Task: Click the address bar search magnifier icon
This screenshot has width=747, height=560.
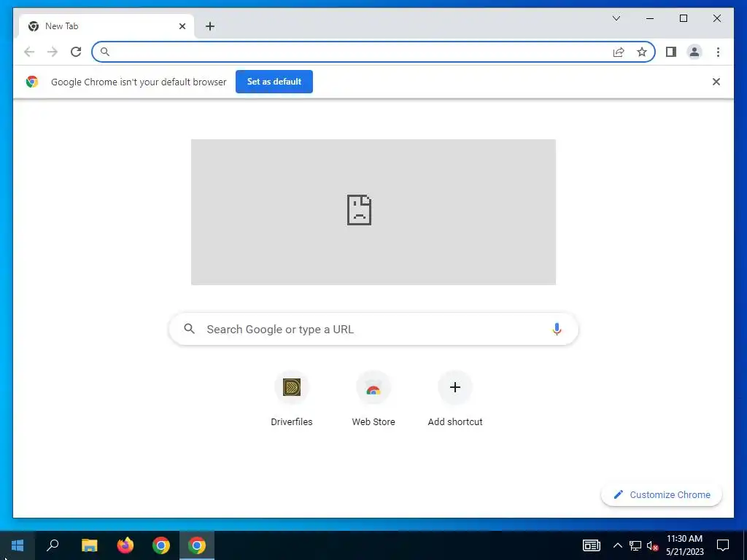Action: (x=105, y=52)
